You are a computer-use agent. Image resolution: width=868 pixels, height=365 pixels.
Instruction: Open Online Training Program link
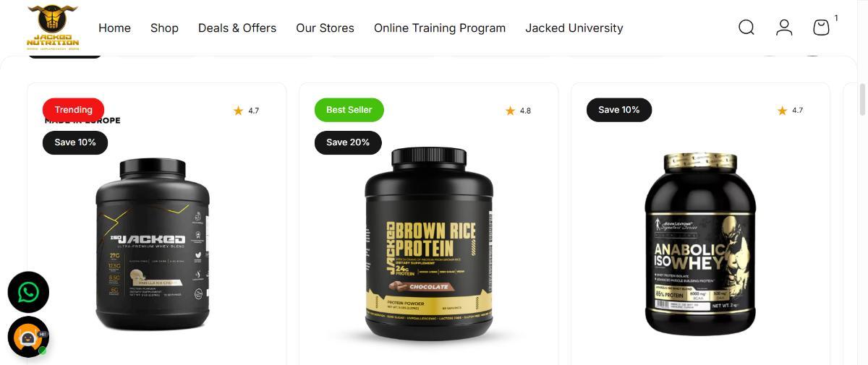pos(440,28)
